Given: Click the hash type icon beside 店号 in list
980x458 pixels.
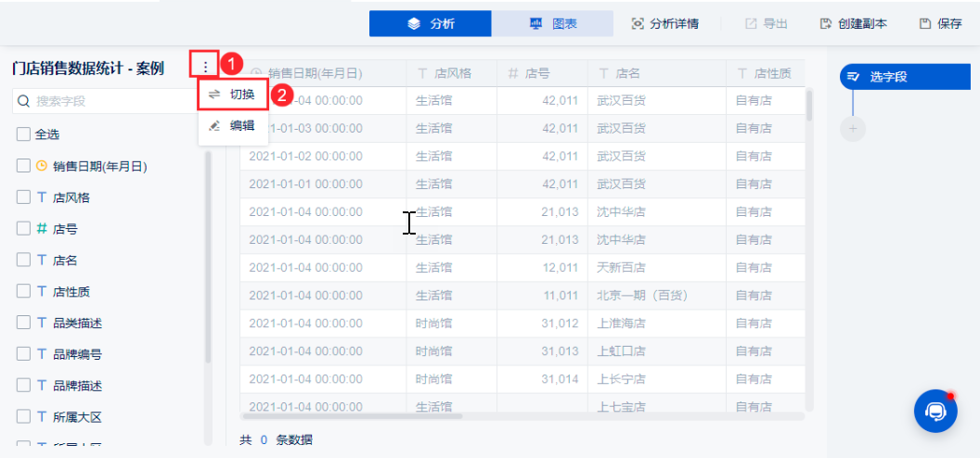Looking at the screenshot, I should coord(42,228).
